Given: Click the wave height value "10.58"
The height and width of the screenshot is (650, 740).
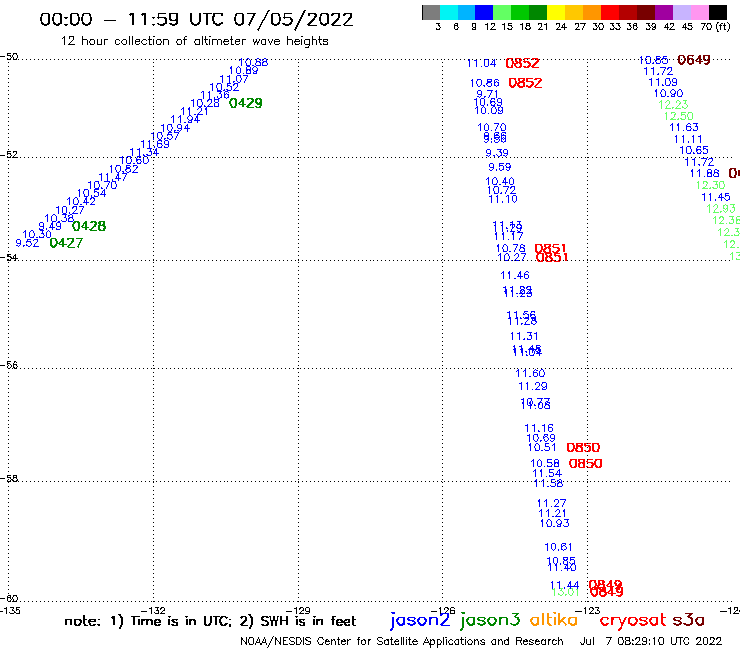Looking at the screenshot, I should (x=545, y=464).
